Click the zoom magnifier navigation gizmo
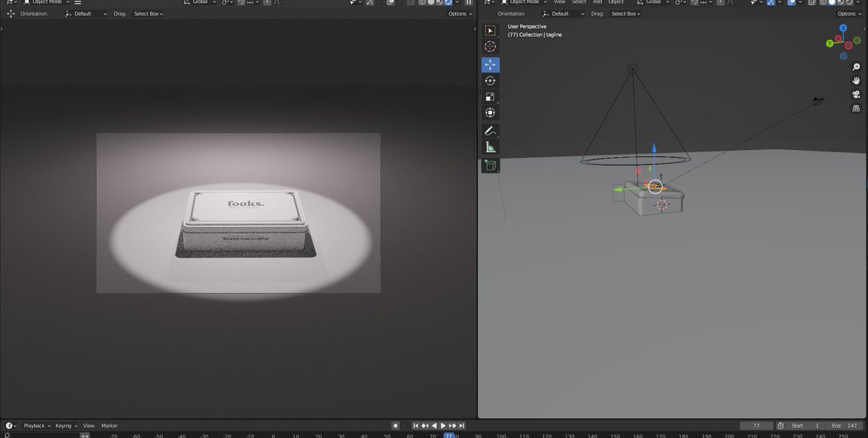868x438 pixels. pyautogui.click(x=856, y=67)
